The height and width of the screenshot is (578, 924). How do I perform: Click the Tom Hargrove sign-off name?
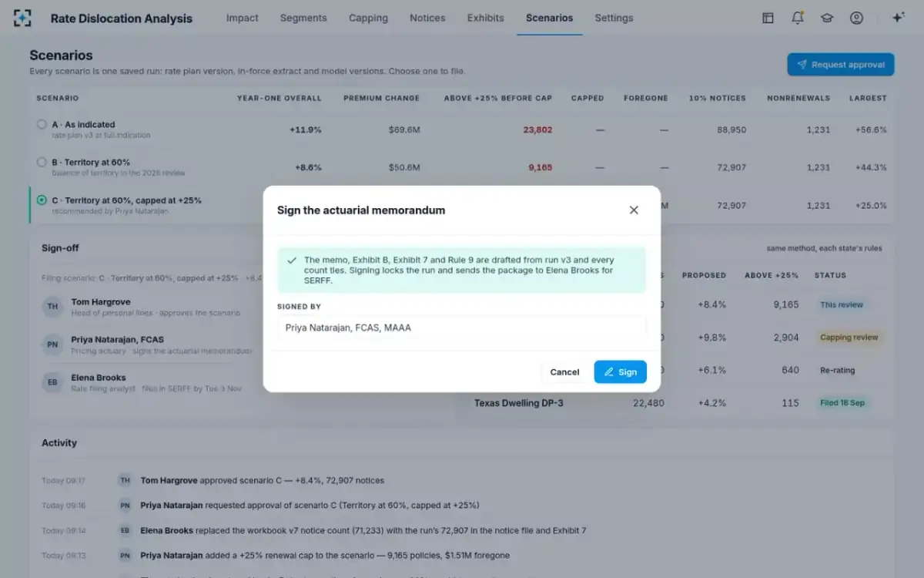point(101,302)
